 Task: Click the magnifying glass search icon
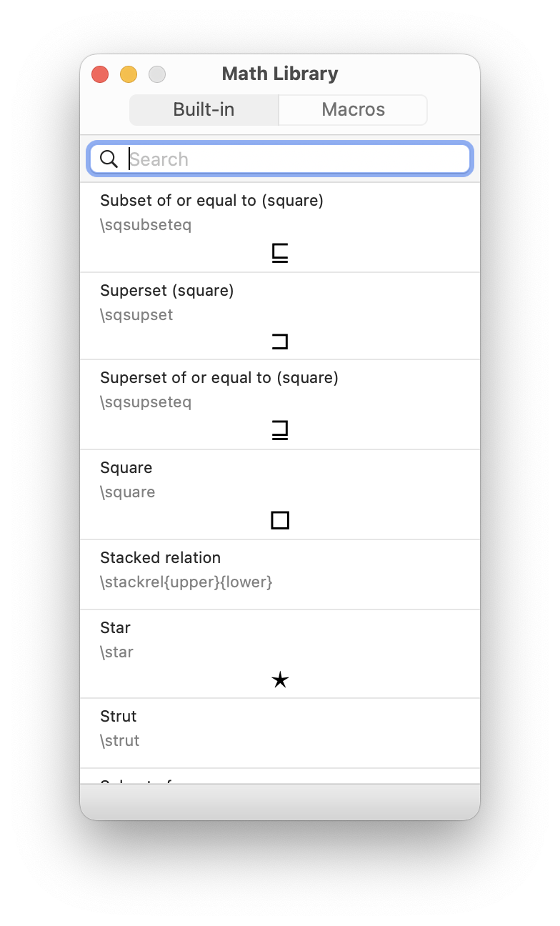pyautogui.click(x=109, y=159)
